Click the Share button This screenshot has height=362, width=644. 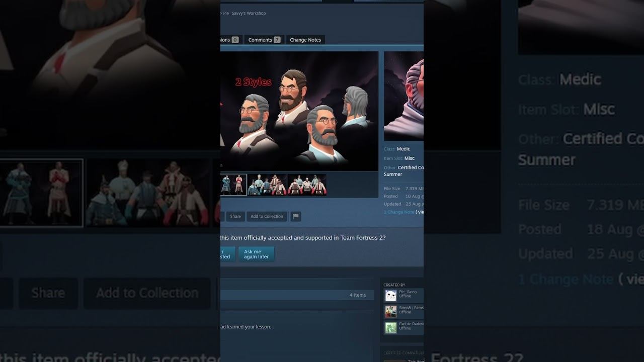(235, 216)
